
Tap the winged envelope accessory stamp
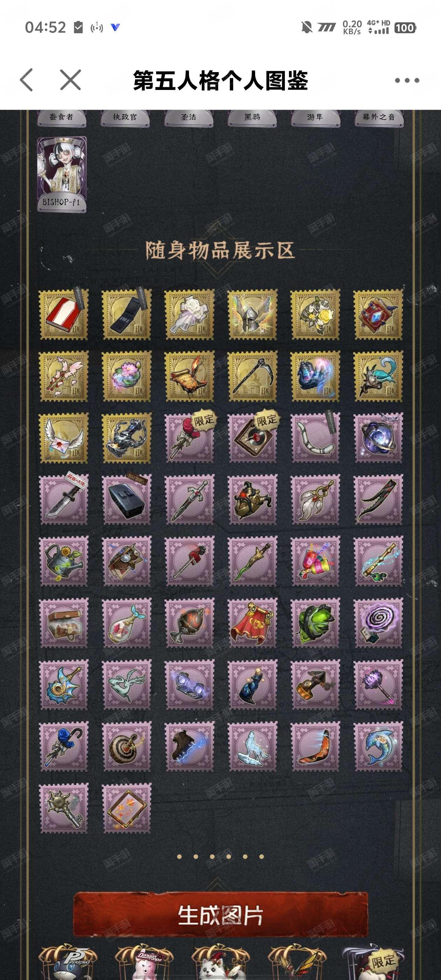pyautogui.click(x=64, y=438)
